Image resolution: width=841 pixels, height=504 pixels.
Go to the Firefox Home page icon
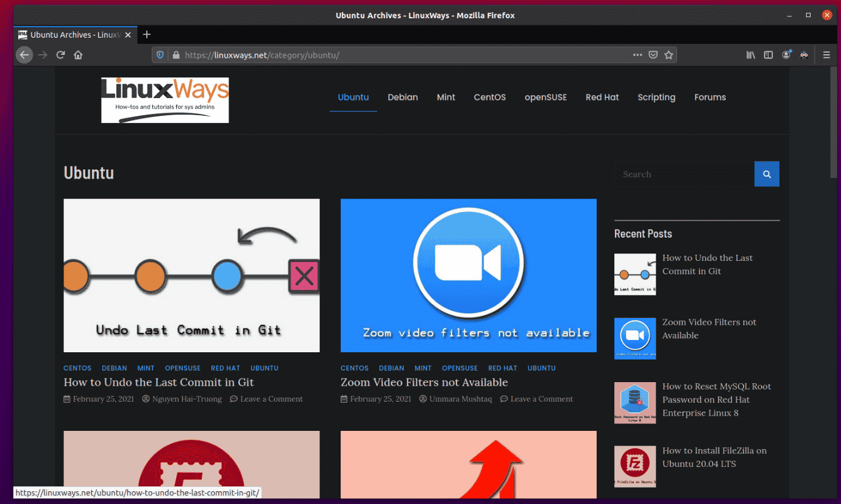(78, 55)
